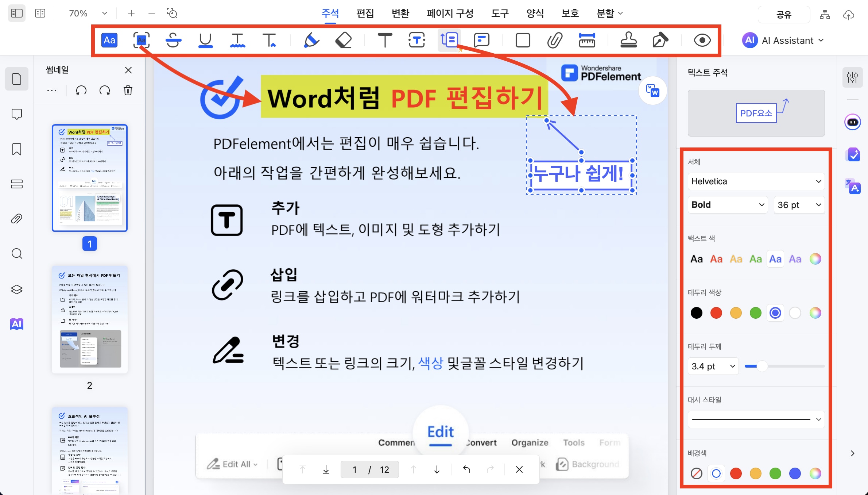Select the measuring ruler tool
This screenshot has width=868, height=495.
587,40
